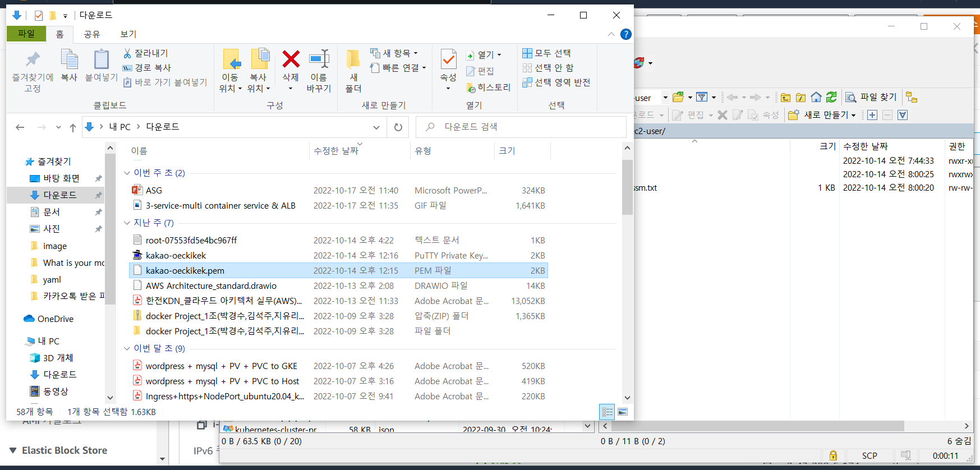Refresh the remote panel in WinSCP
980x470 pixels.
(x=831, y=98)
